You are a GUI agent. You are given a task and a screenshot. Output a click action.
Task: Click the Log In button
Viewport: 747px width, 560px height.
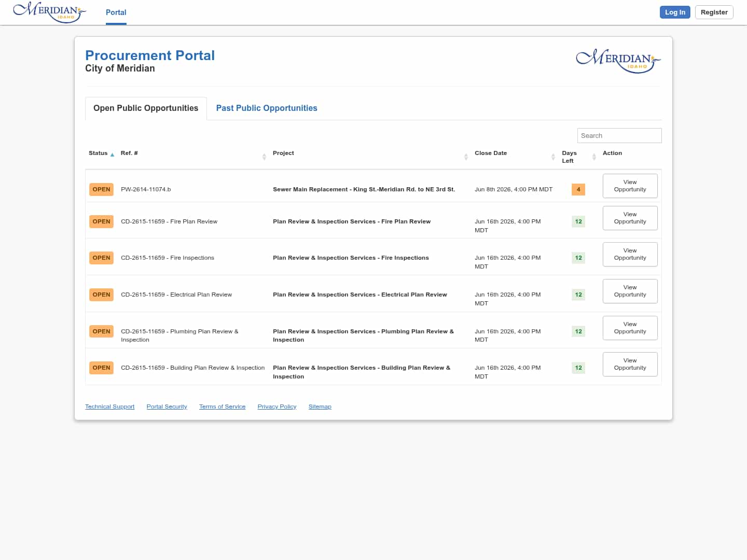(x=675, y=12)
